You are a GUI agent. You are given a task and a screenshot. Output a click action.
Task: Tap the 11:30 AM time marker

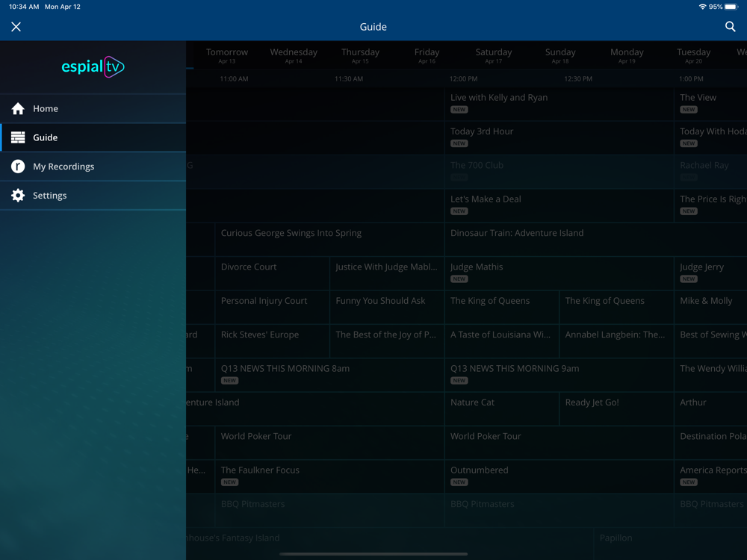(349, 78)
